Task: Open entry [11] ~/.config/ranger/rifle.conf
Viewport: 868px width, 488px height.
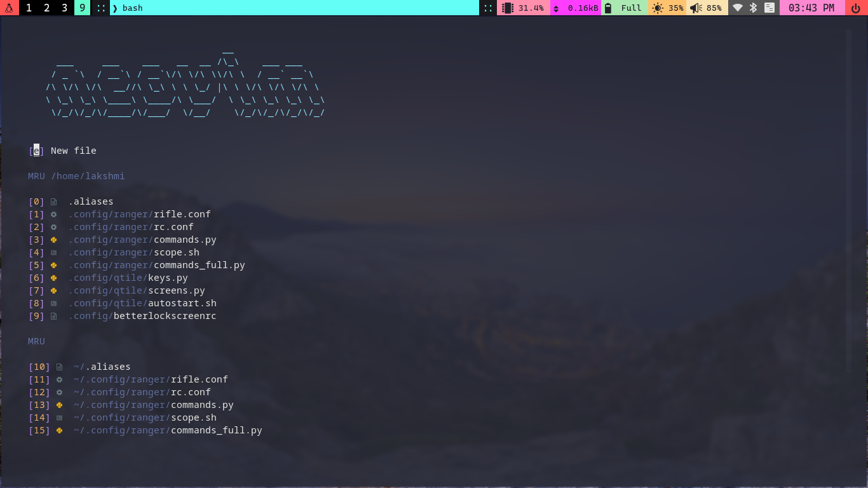Action: [x=128, y=379]
